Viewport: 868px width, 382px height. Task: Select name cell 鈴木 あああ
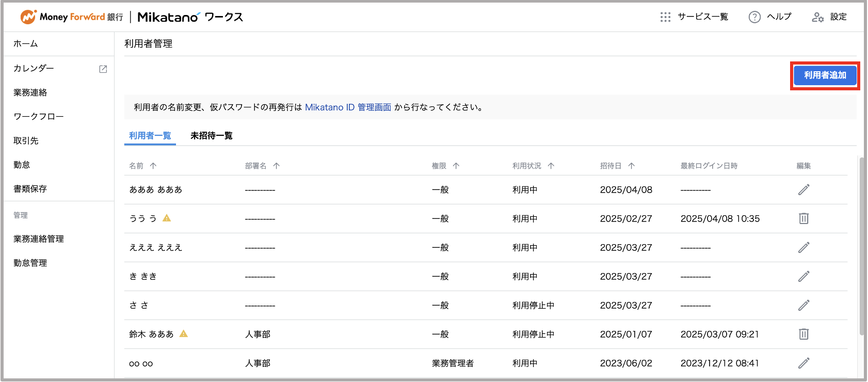click(x=151, y=334)
